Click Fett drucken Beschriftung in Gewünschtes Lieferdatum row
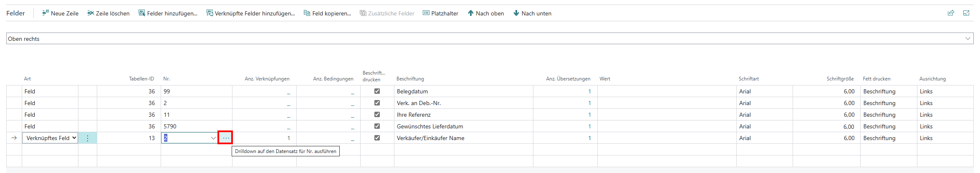The image size is (980, 173). (x=889, y=126)
